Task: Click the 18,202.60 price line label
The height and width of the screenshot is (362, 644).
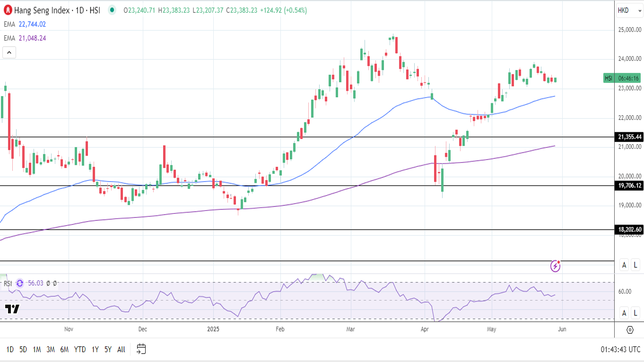Action: pos(630,230)
